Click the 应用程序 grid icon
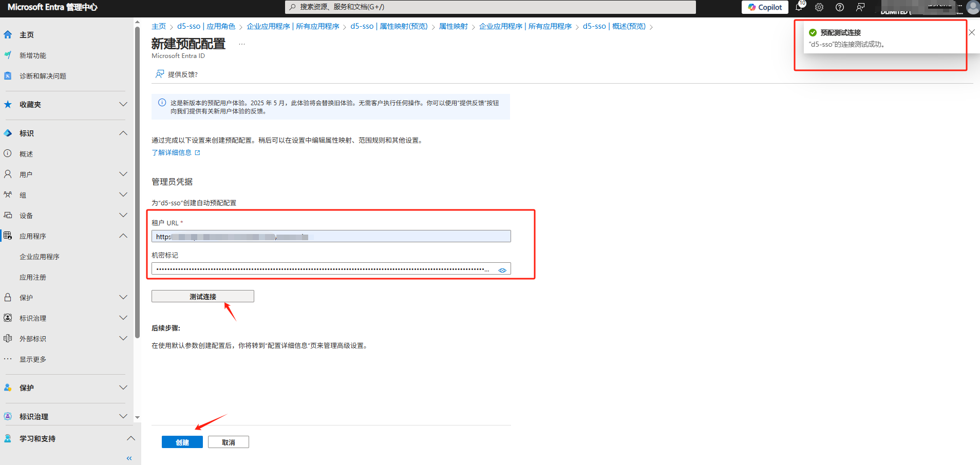The image size is (980, 465). click(x=8, y=236)
